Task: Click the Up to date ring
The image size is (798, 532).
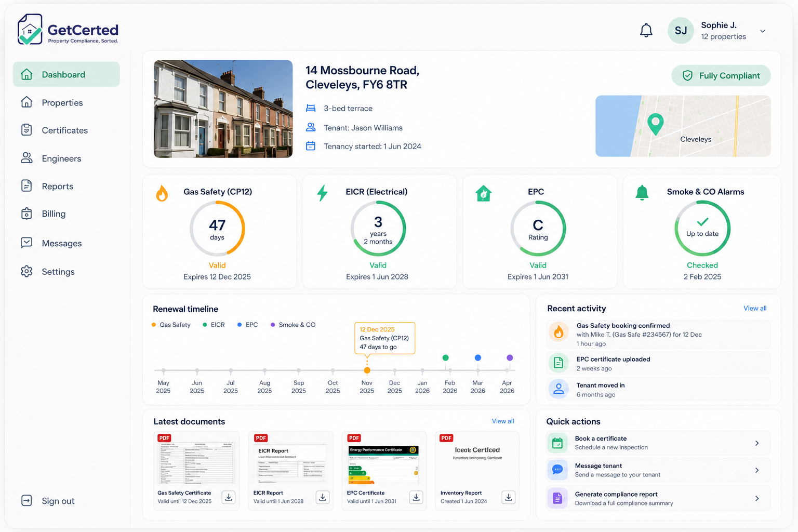Action: coord(702,229)
